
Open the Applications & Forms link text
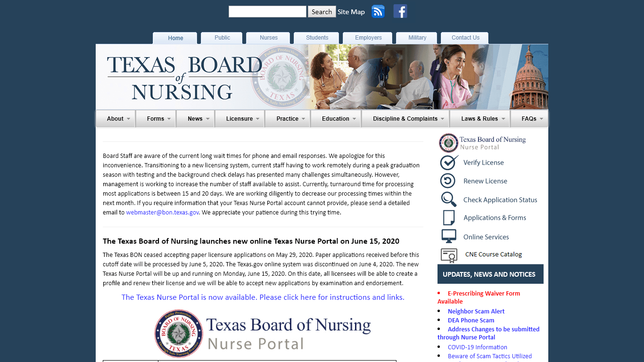[x=495, y=218]
